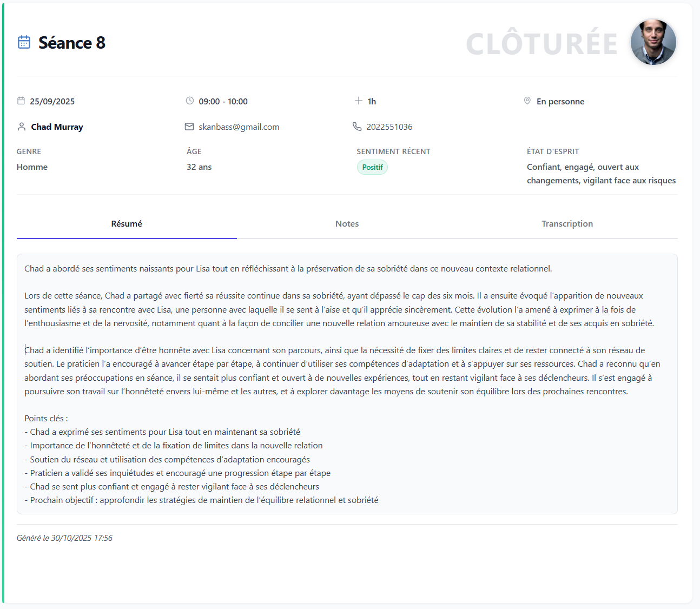Viewport: 700px width, 609px height.
Task: Click the plus icon next to 1h duration
Action: point(358,101)
